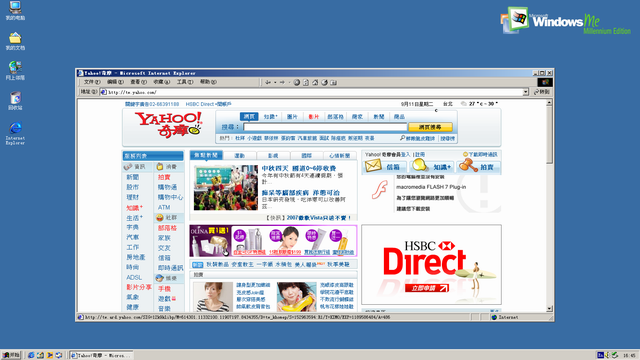Viewport: 640px width, 360px height.
Task: Select the 知識+ search tab
Action: [270, 117]
